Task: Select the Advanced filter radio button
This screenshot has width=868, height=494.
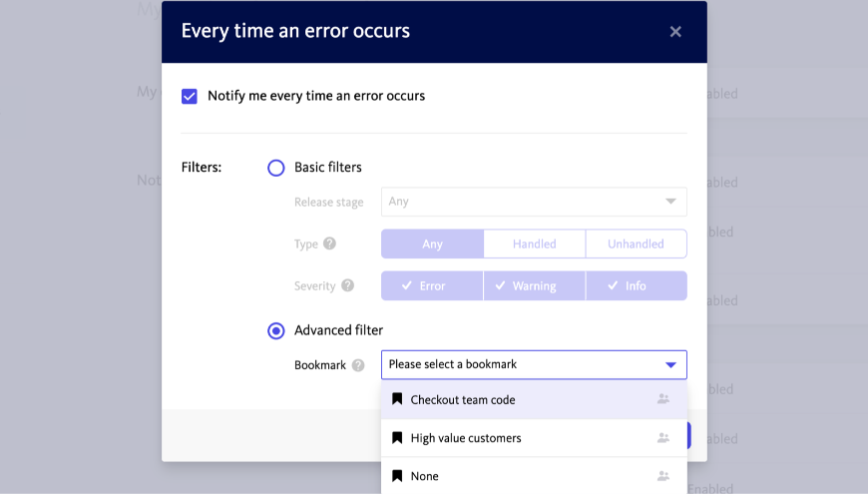Action: pos(276,330)
